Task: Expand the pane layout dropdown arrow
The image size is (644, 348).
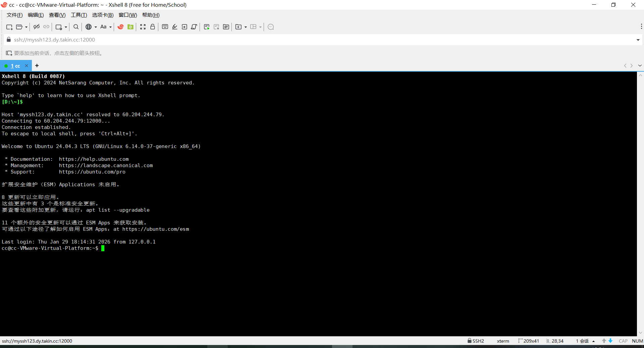Action: coord(260,27)
